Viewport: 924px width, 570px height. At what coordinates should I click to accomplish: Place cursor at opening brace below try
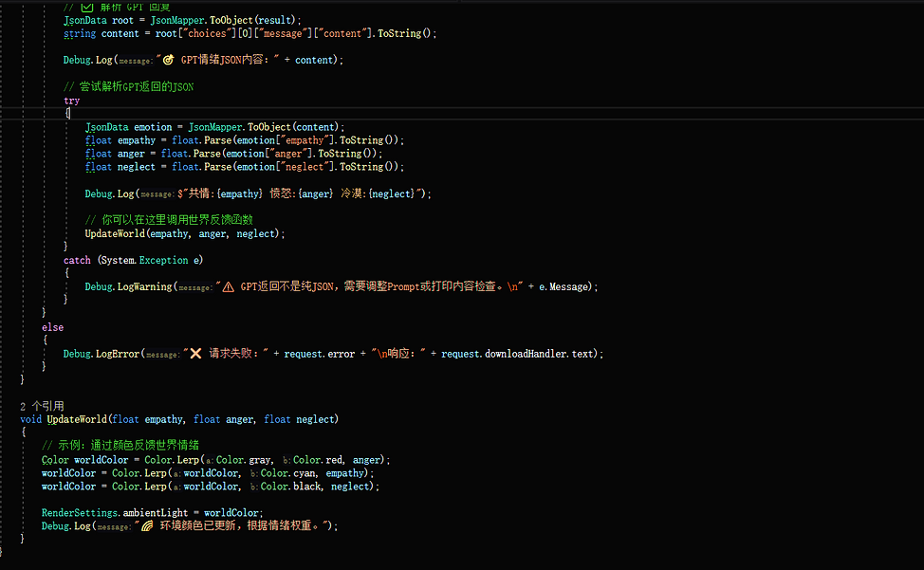(67, 113)
